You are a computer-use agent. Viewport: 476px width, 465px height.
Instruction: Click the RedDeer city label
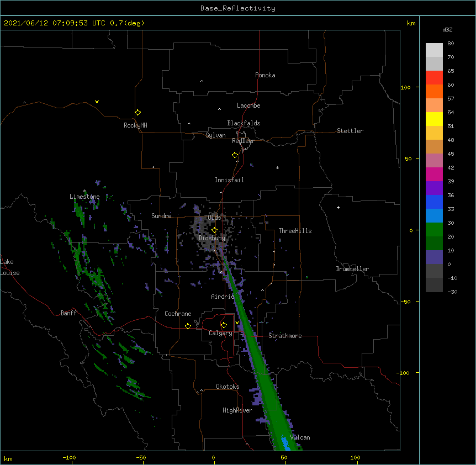coord(243,141)
